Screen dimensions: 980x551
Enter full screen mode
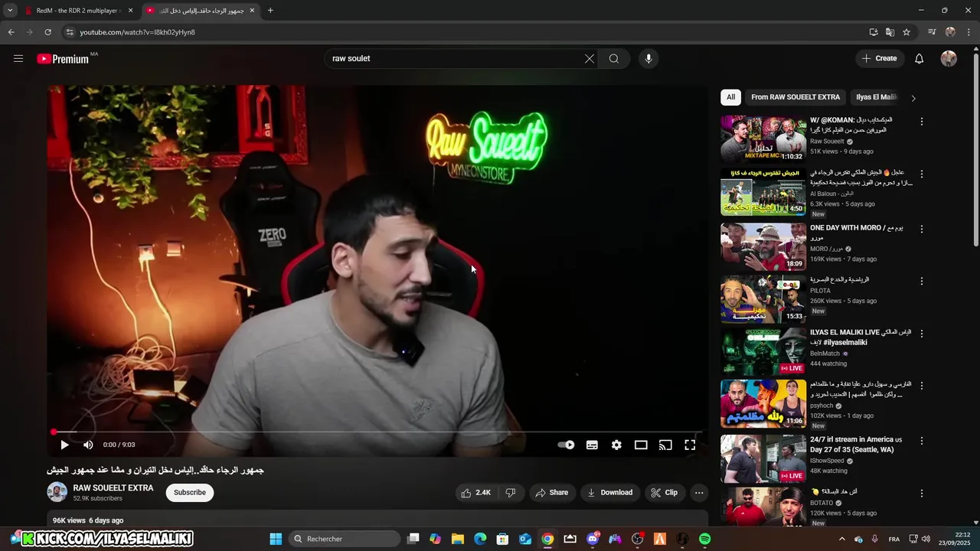(x=690, y=445)
